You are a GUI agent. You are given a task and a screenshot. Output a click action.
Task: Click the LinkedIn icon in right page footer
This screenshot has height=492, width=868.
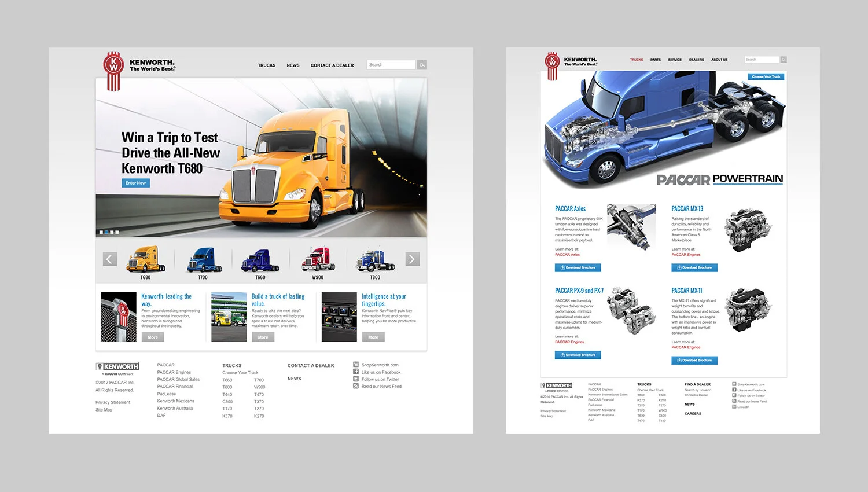(734, 407)
